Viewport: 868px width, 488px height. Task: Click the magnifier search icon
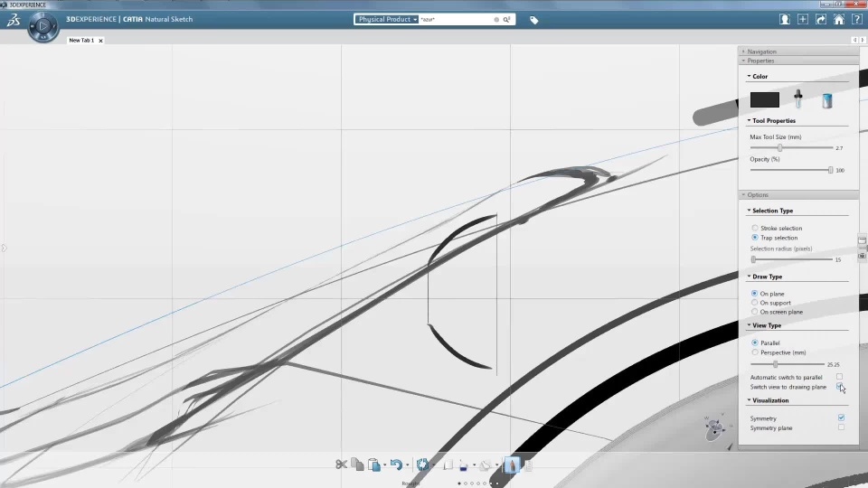tap(506, 19)
